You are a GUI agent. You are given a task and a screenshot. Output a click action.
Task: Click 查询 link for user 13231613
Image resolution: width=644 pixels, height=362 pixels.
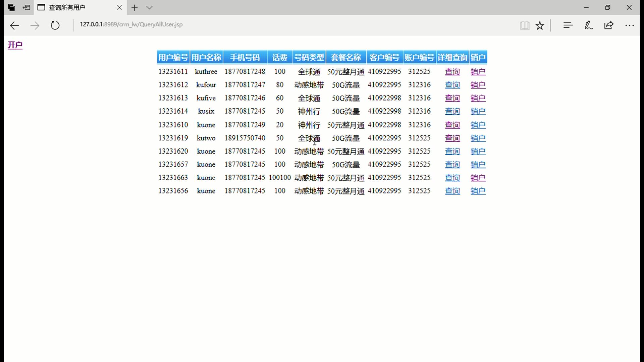point(452,98)
